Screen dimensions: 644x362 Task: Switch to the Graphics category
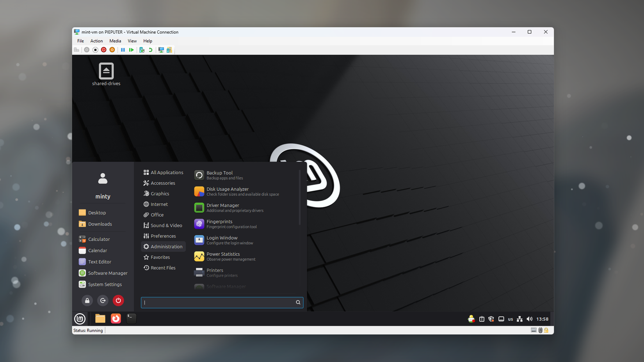point(160,193)
